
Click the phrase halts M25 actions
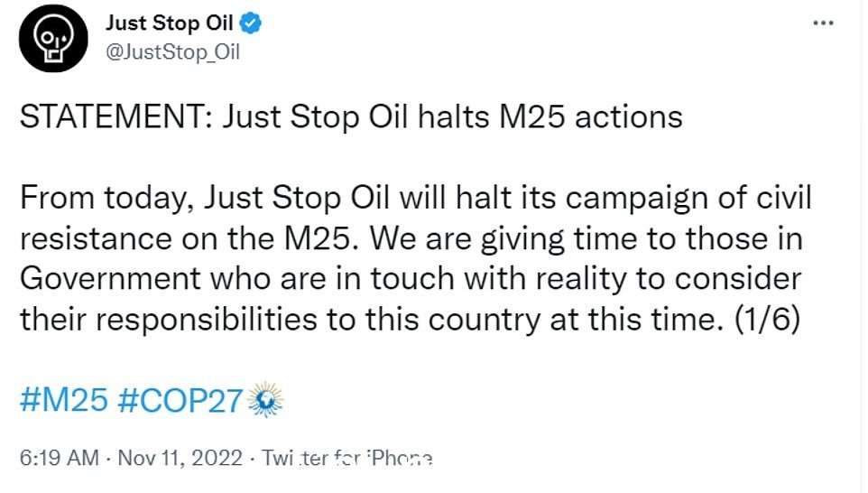pyautogui.click(x=550, y=117)
